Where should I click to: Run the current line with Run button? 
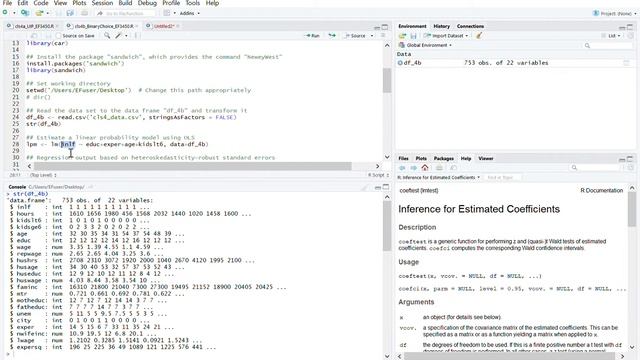312,36
